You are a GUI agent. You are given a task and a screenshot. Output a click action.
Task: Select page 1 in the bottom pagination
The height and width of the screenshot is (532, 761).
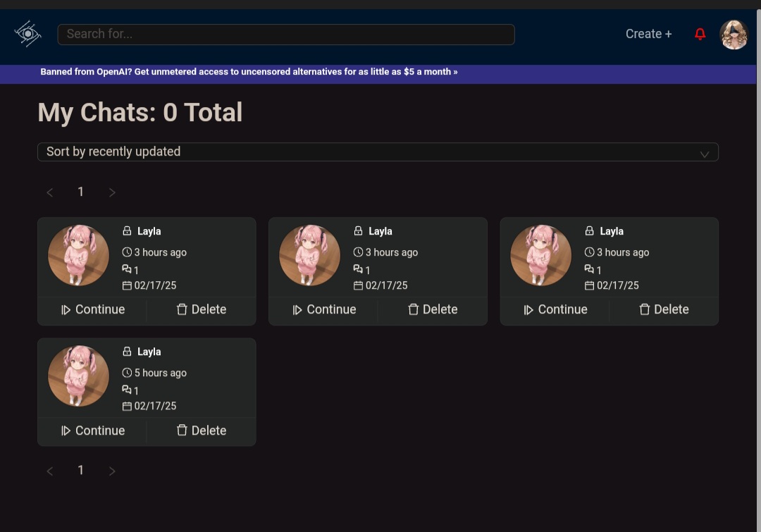(80, 471)
